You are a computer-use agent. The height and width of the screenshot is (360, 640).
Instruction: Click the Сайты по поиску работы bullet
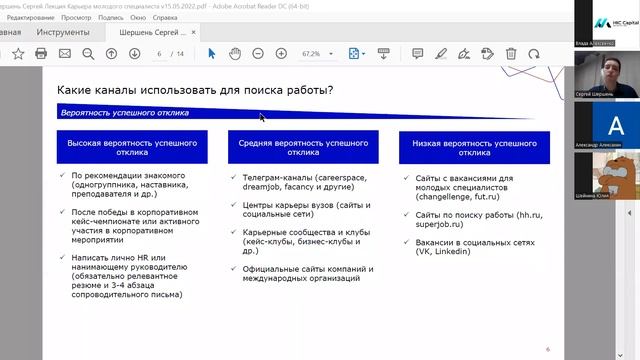pyautogui.click(x=479, y=219)
